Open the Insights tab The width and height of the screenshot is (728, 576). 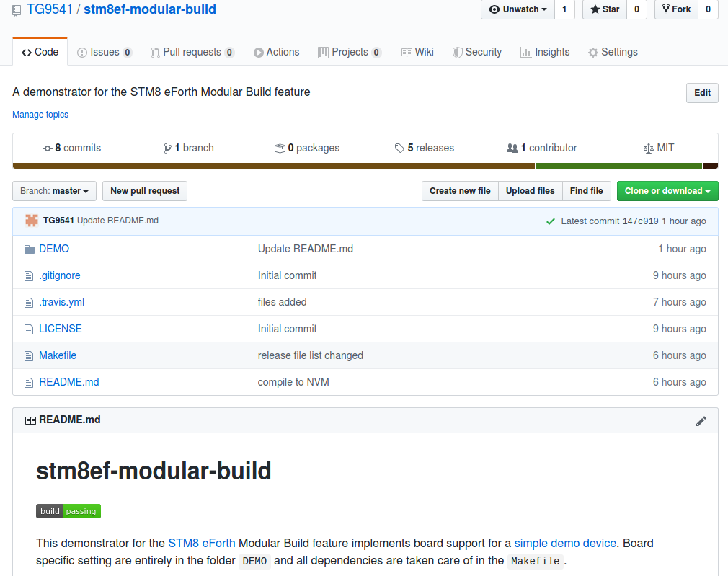pyautogui.click(x=545, y=52)
